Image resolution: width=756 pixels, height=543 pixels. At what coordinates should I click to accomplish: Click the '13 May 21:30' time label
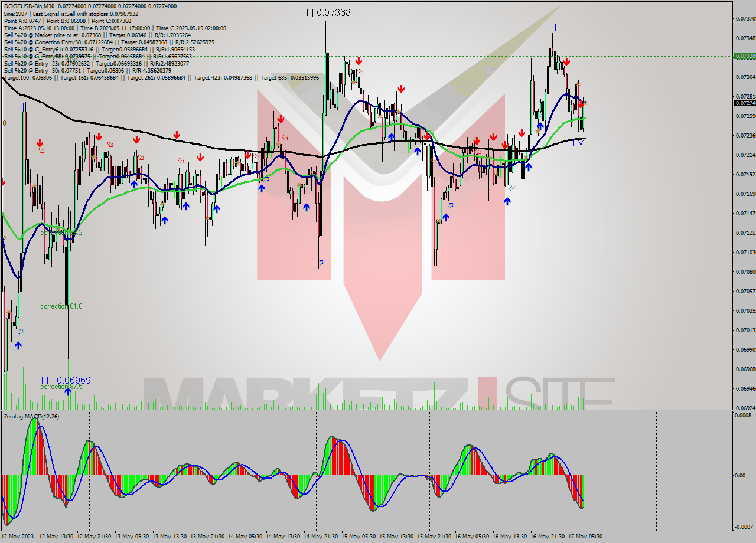pos(207,537)
